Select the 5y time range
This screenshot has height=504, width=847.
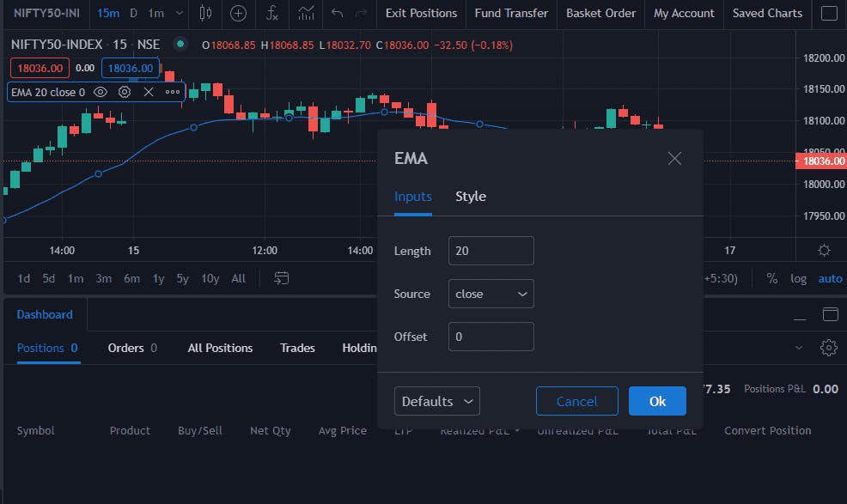183,279
